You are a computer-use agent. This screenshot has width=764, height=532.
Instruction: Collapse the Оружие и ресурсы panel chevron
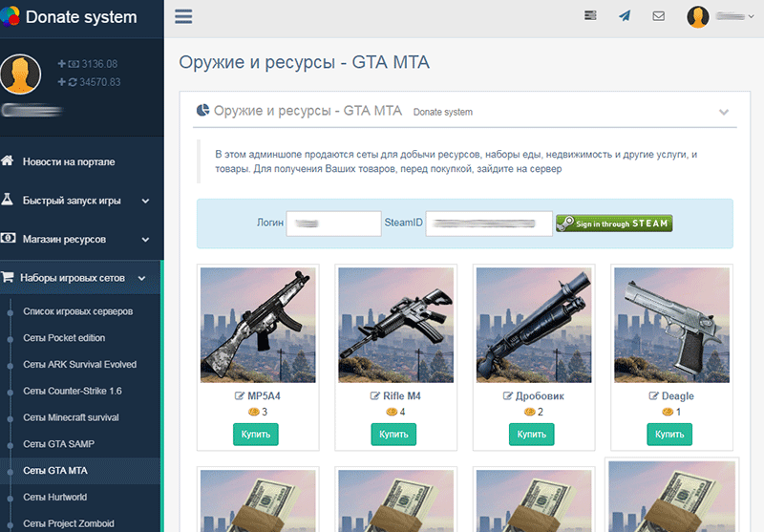click(x=723, y=112)
